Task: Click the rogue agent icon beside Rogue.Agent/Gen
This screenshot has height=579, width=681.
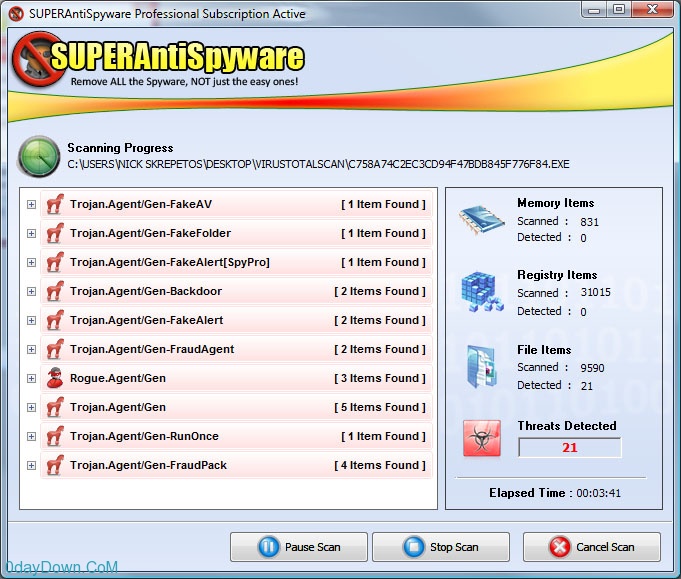Action: pyautogui.click(x=55, y=378)
